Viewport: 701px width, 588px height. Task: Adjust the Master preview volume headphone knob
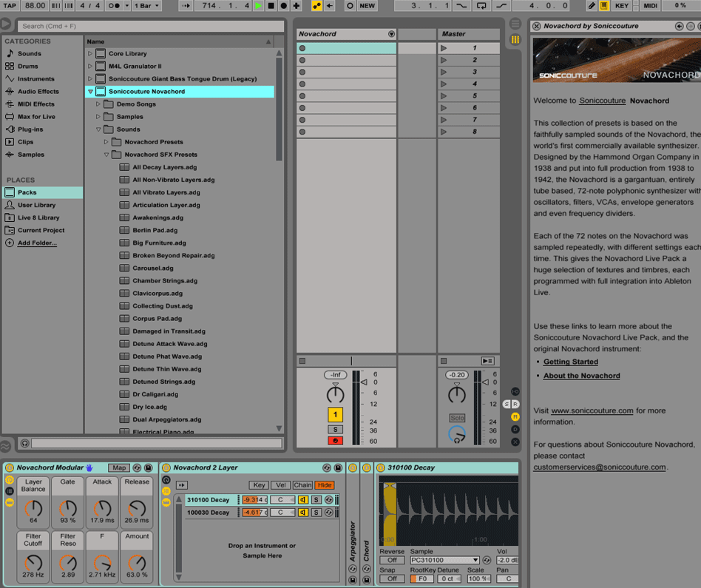click(x=457, y=433)
